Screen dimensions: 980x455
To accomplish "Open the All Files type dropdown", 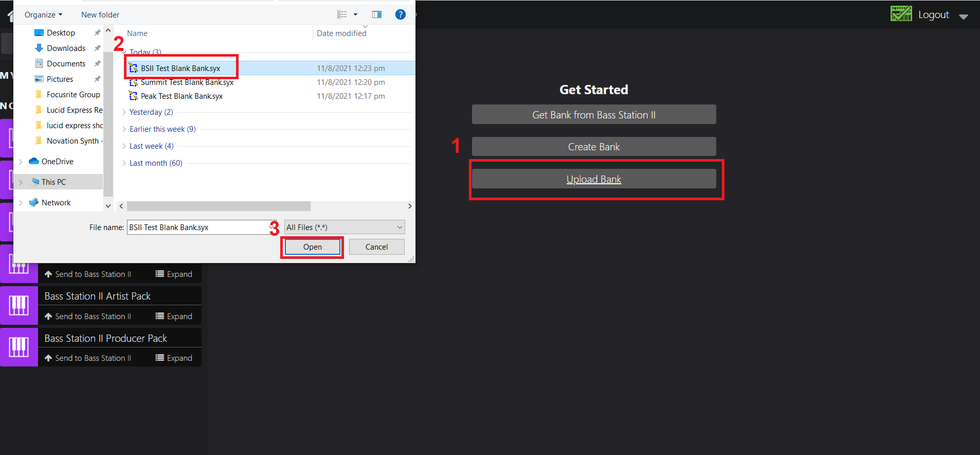I will click(x=344, y=227).
